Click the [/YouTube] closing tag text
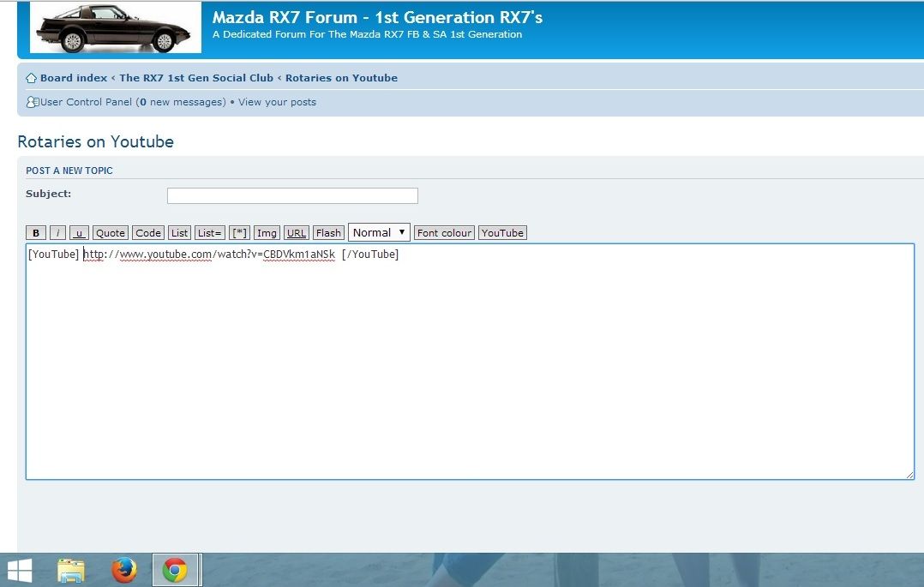 coord(370,254)
